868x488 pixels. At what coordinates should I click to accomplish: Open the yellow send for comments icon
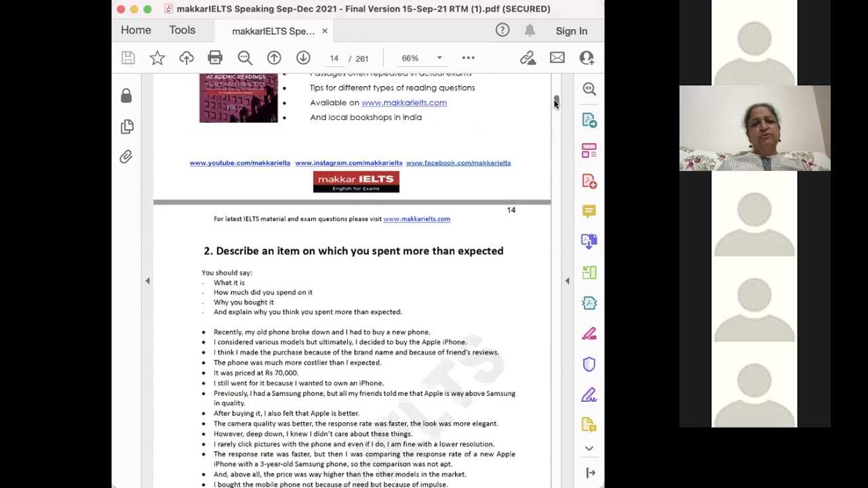(x=589, y=425)
